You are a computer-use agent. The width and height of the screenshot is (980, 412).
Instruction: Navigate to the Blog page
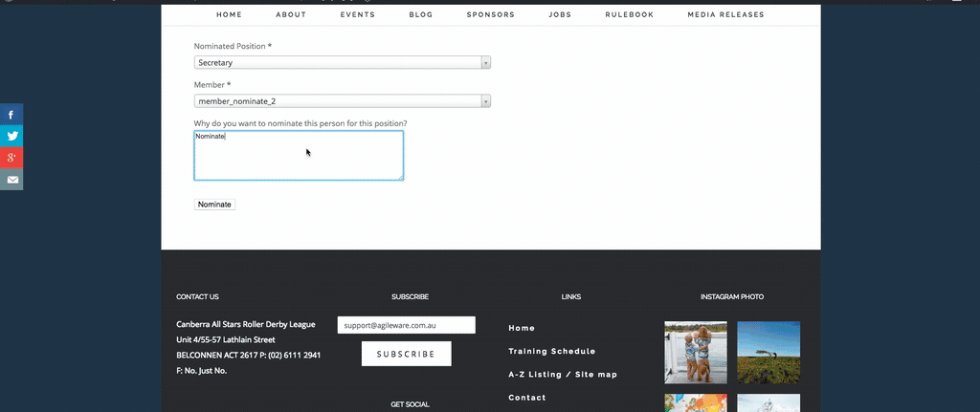tap(421, 15)
